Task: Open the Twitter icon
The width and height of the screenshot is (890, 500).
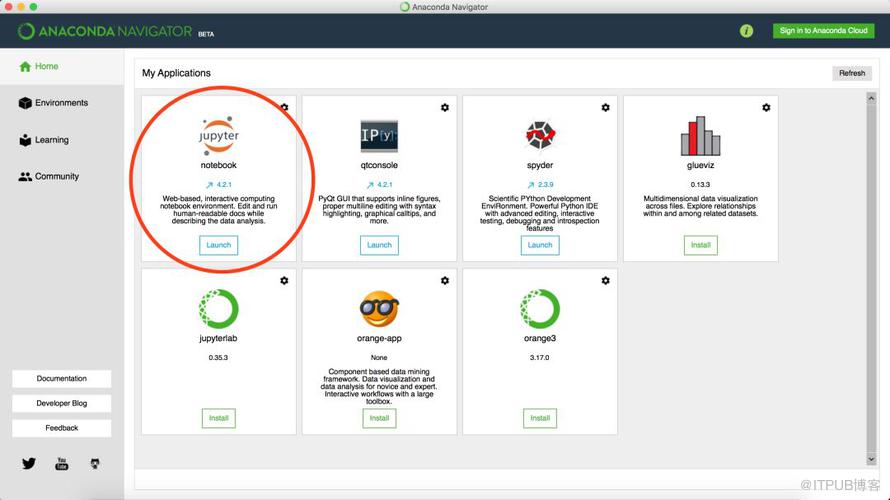Action: pyautogui.click(x=28, y=464)
